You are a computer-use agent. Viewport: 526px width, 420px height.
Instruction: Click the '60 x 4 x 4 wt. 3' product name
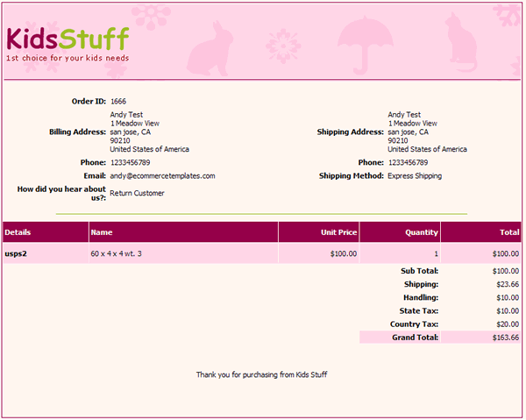117,253
